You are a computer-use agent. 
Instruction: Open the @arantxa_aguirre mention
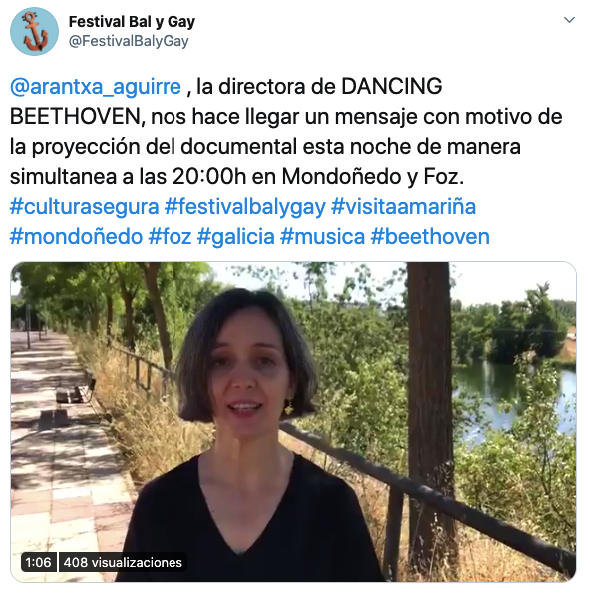95,87
